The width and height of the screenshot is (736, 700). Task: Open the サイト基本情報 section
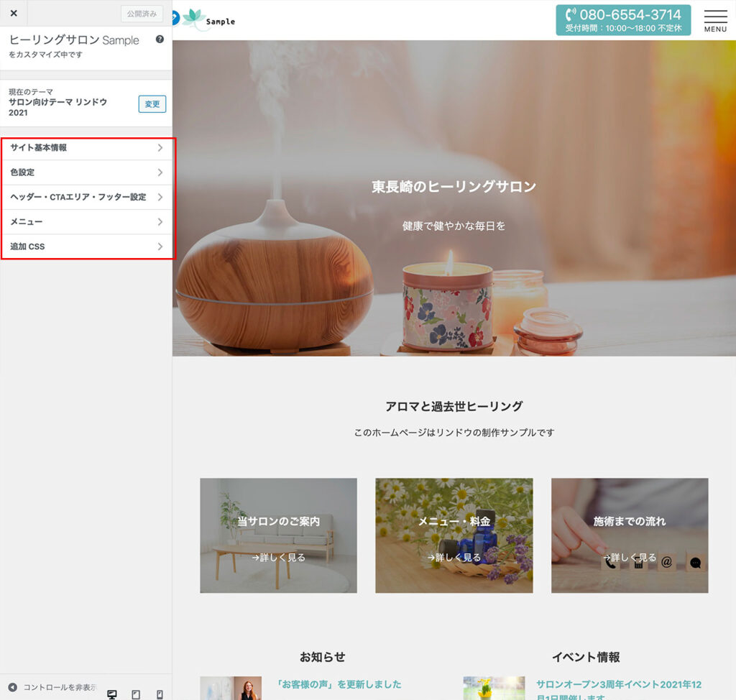(x=87, y=148)
